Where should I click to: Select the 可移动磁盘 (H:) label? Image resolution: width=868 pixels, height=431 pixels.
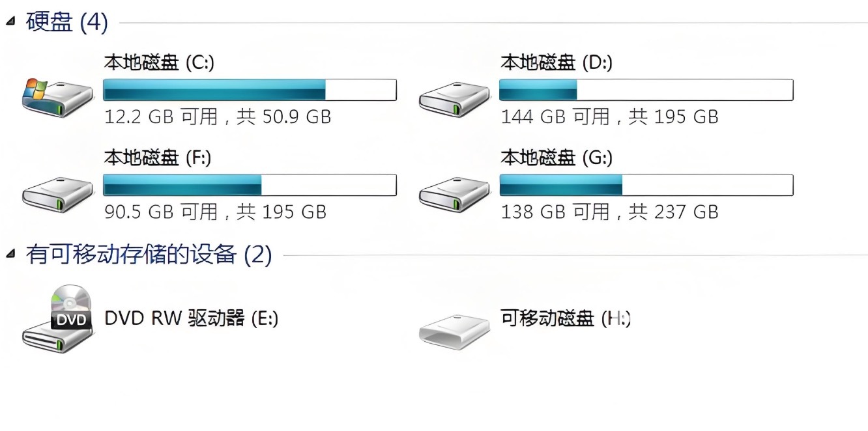pos(566,318)
